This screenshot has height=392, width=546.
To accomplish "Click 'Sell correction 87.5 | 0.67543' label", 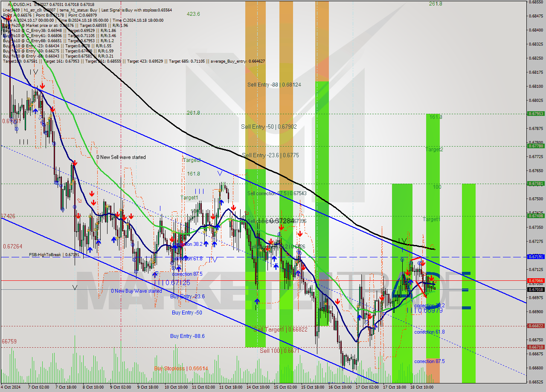I will click(277, 193).
